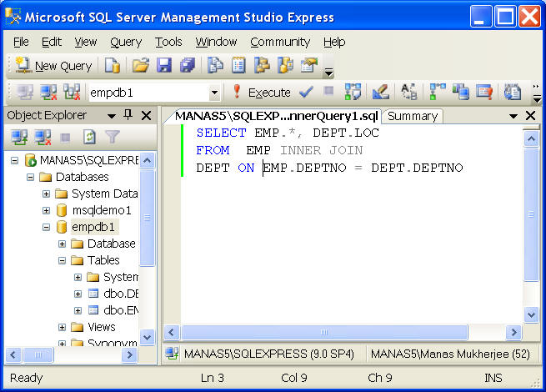
Task: Open the Tools menu
Action: pyautogui.click(x=168, y=43)
